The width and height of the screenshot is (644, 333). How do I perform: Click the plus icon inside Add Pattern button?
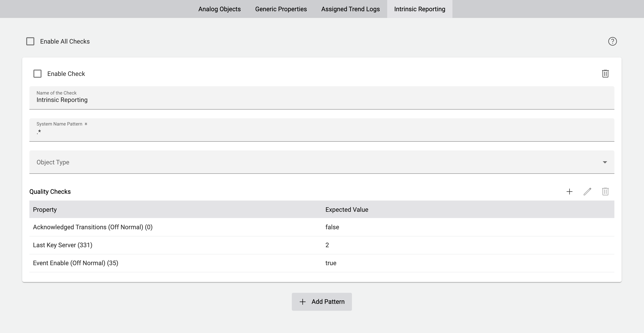coord(303,302)
